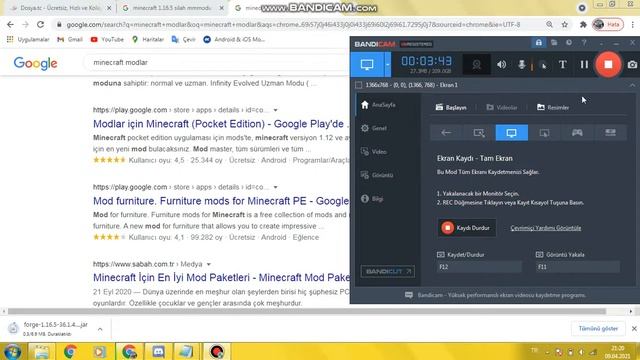Screen dimensions: 640x360
Task: Click the Chrome profile Hata button
Action: pos(608,24)
